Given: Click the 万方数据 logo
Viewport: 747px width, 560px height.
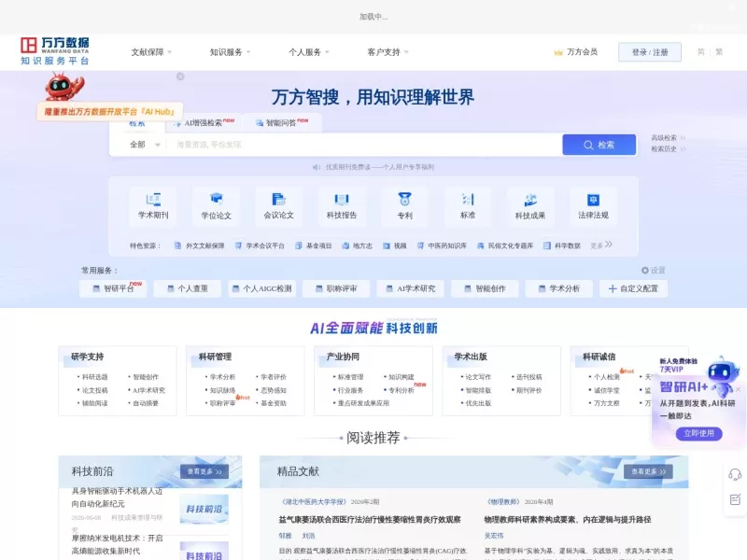Looking at the screenshot, I should tap(54, 51).
